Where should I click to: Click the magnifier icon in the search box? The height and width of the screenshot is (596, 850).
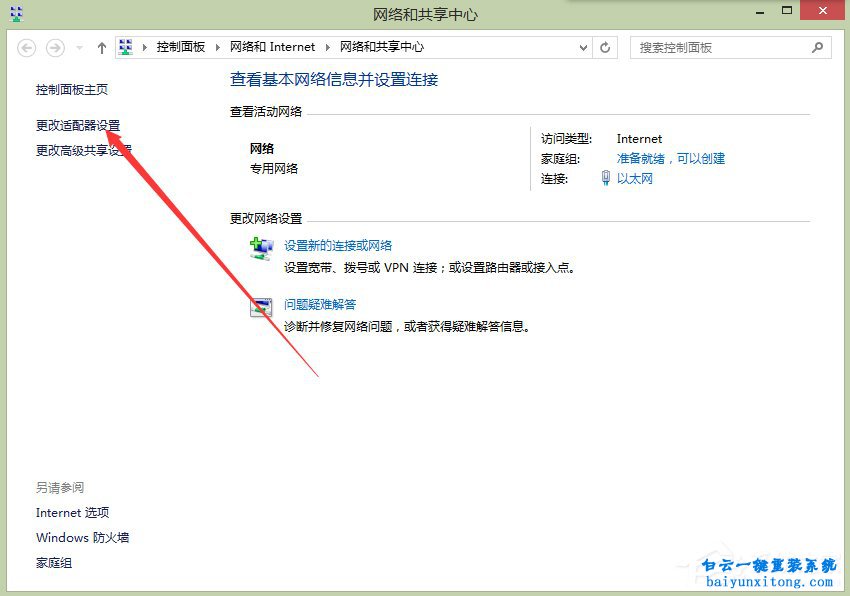coord(817,47)
